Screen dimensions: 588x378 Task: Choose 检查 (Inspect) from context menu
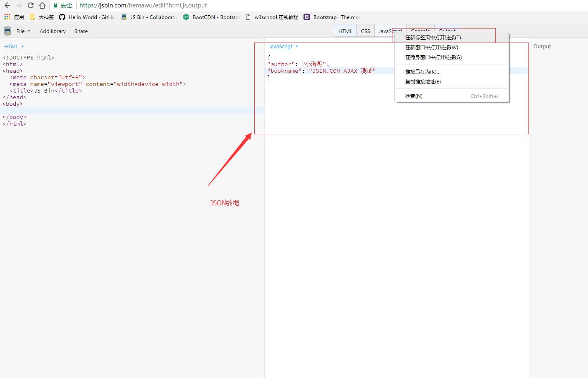coord(452,96)
